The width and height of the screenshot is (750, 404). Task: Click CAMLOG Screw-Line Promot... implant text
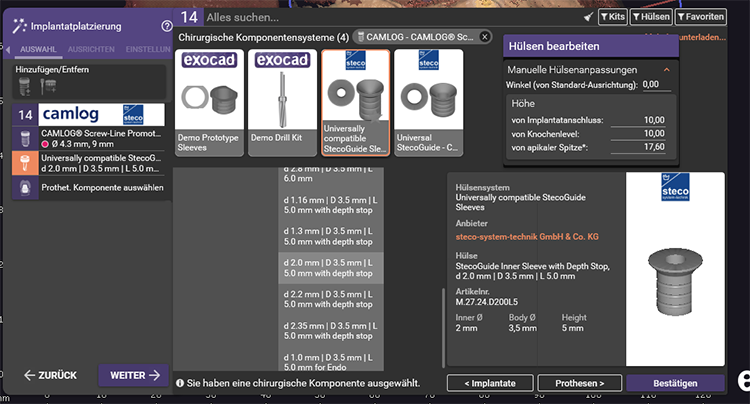coord(101,133)
